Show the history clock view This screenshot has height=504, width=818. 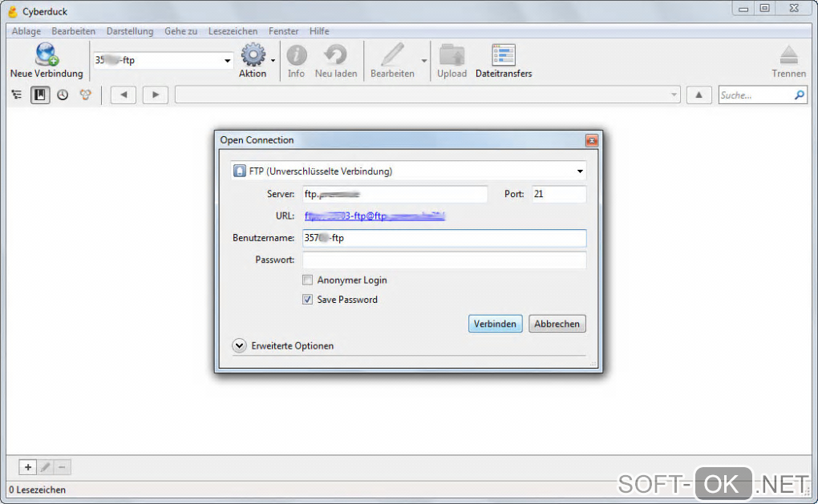pos(63,95)
